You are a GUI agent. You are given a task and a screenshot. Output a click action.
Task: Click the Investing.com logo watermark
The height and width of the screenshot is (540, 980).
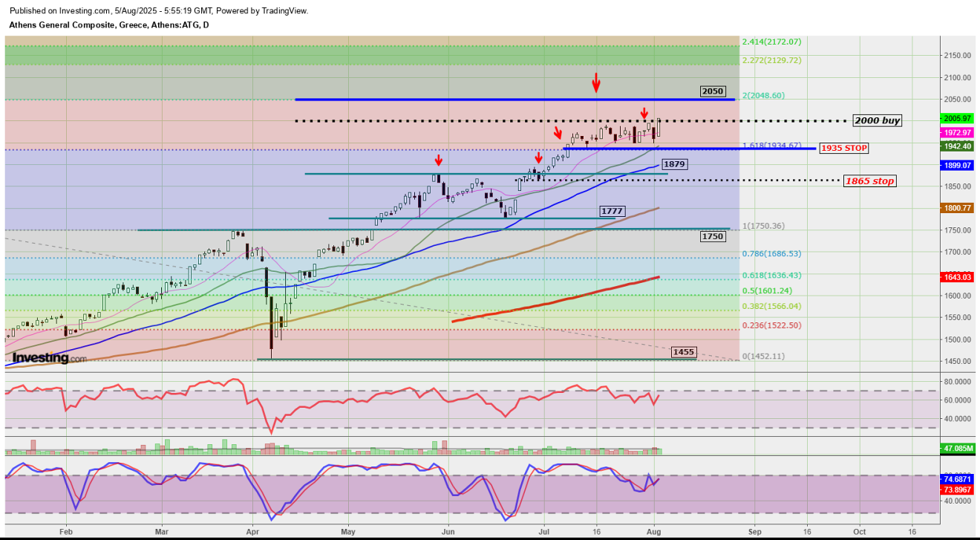coord(50,358)
